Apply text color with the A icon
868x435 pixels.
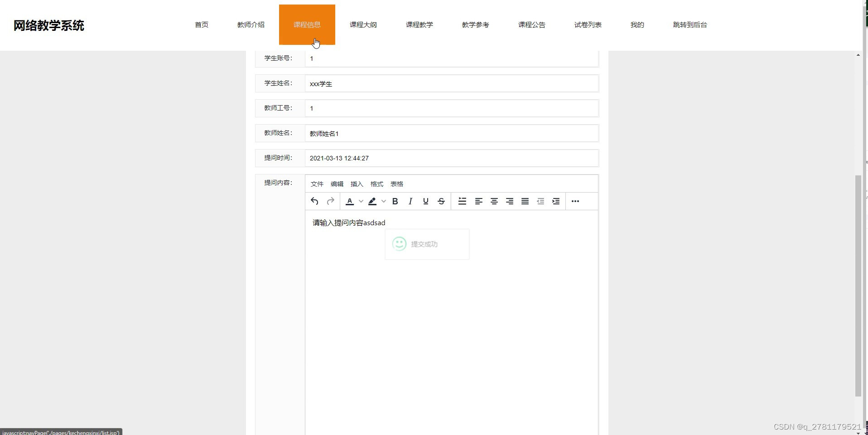pyautogui.click(x=350, y=201)
